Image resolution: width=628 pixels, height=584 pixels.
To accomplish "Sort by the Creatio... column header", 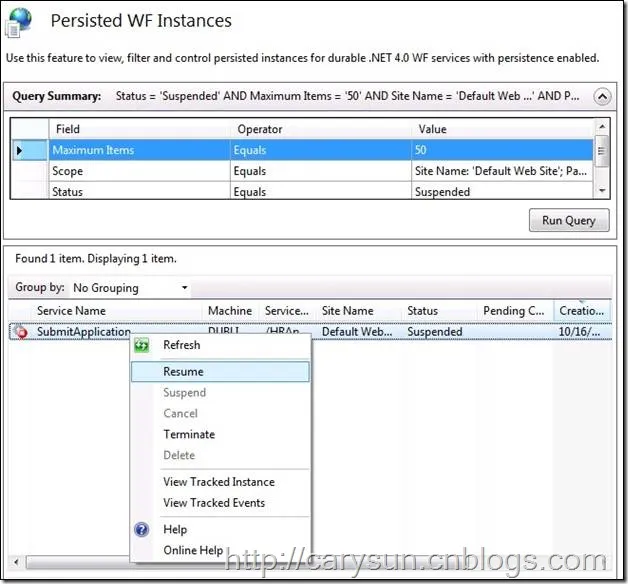I will pos(582,311).
